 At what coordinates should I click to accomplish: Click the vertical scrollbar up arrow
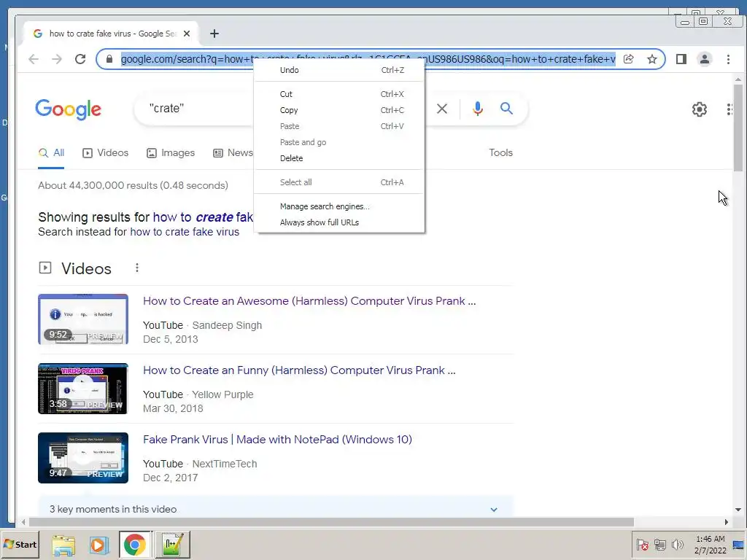738,79
